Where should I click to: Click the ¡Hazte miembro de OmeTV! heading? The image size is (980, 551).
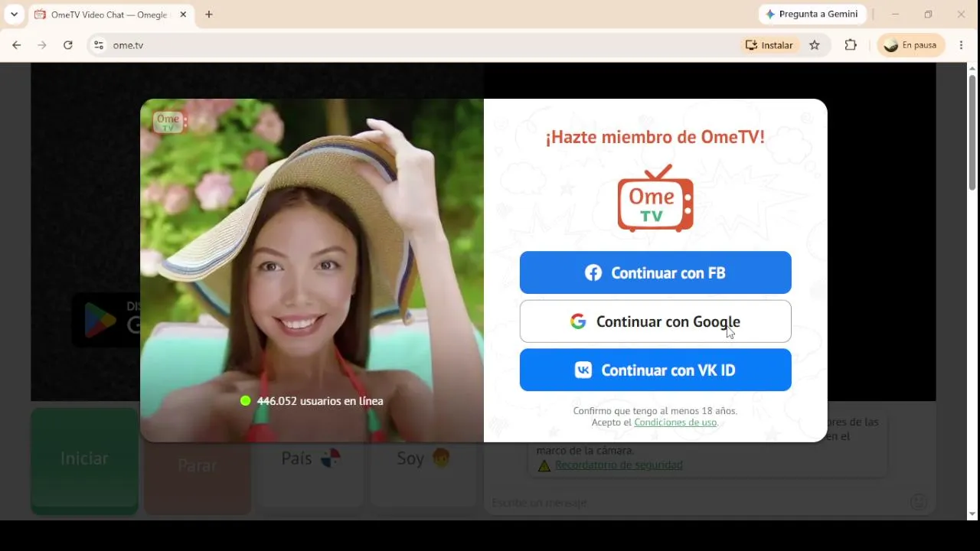pos(655,137)
